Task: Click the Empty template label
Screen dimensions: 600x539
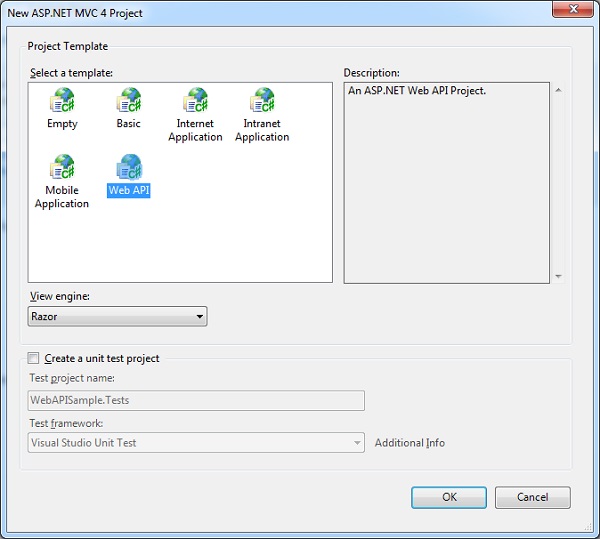Action: click(62, 124)
